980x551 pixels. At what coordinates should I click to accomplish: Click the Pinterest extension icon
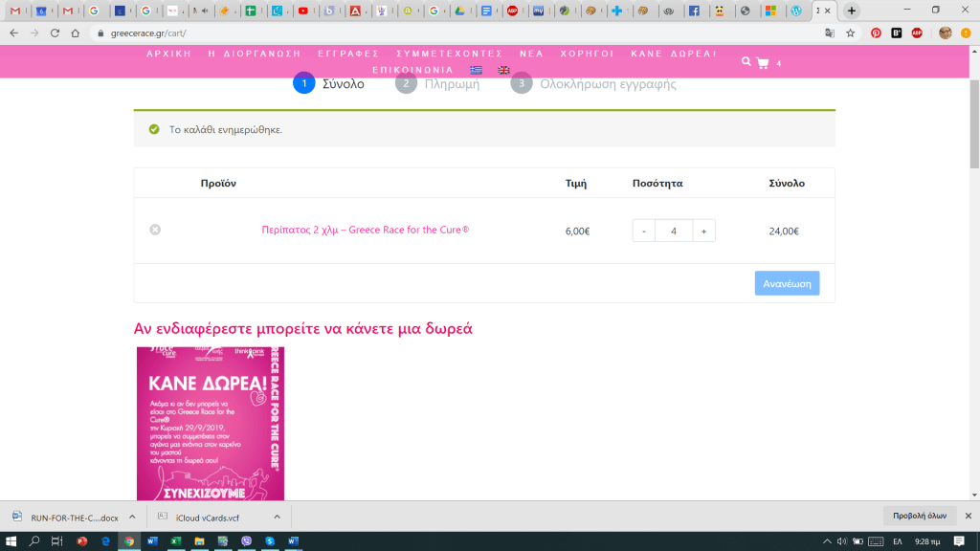[x=876, y=33]
